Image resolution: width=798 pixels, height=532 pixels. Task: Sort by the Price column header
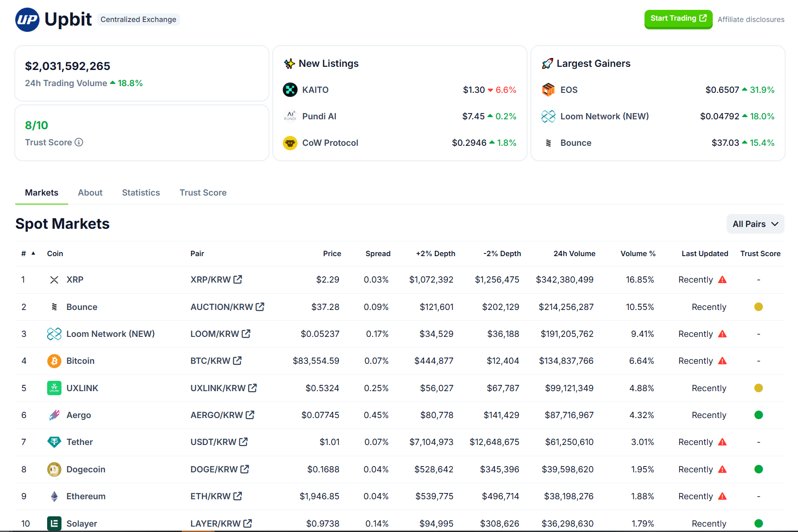tap(332, 253)
